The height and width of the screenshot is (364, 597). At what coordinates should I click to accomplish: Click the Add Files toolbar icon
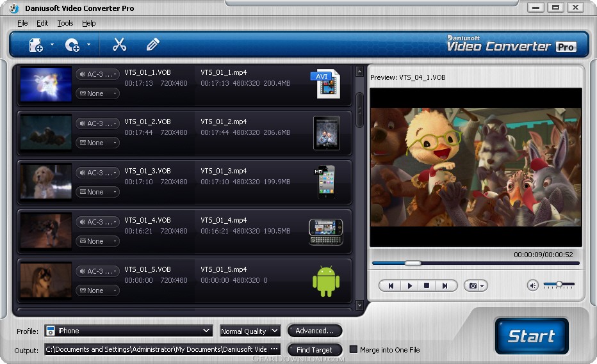[x=36, y=45]
